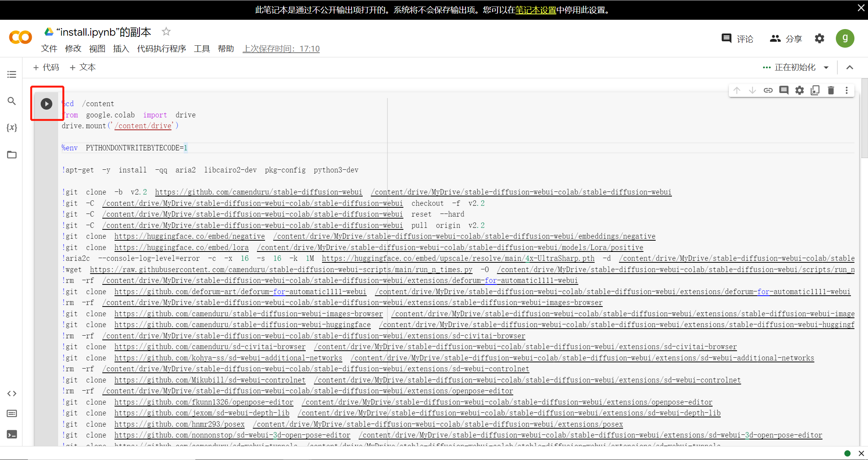This screenshot has width=868, height=460.
Task: Click github kohya-ss sd-webui-additional-networks URL
Action: pos(228,358)
